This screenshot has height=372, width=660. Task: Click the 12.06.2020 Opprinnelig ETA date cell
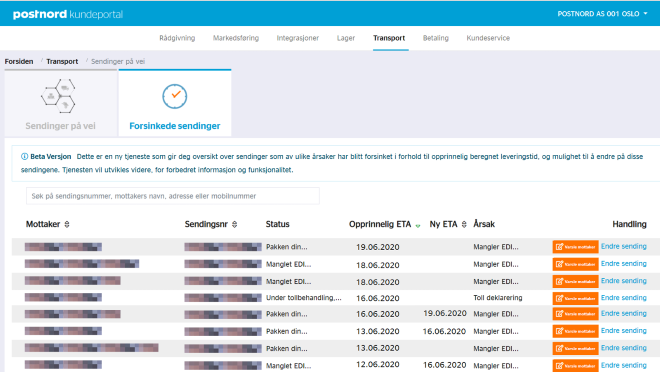[x=378, y=364]
